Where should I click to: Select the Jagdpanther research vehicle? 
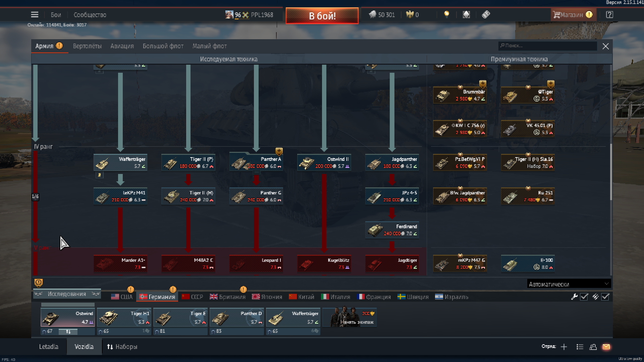click(392, 163)
